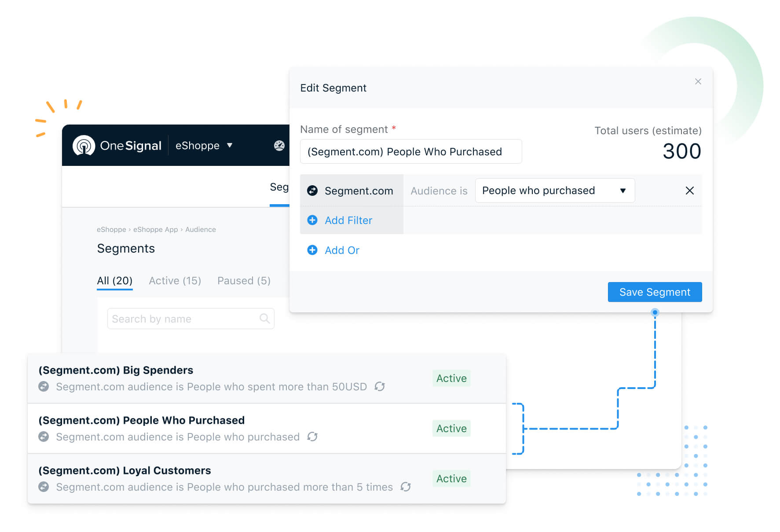Select the All (20) tab
Screen dimensions: 780x532
pyautogui.click(x=114, y=281)
